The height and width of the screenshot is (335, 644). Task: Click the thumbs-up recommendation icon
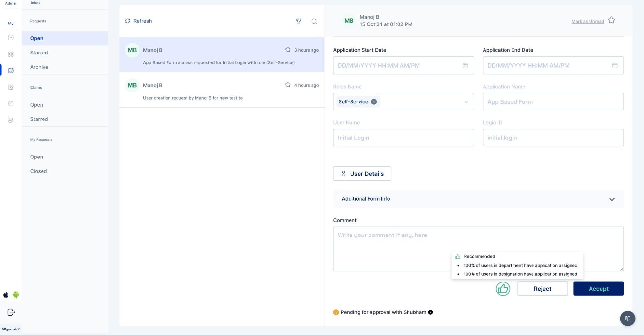pos(503,289)
